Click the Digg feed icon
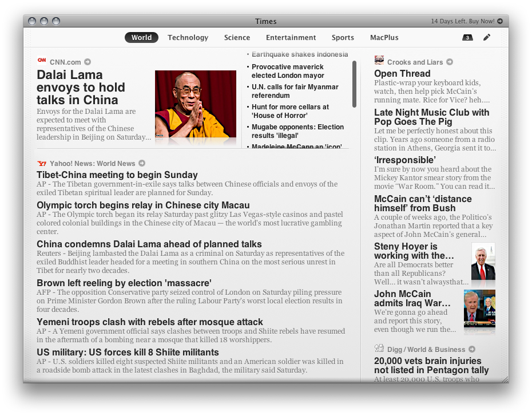 (379, 349)
